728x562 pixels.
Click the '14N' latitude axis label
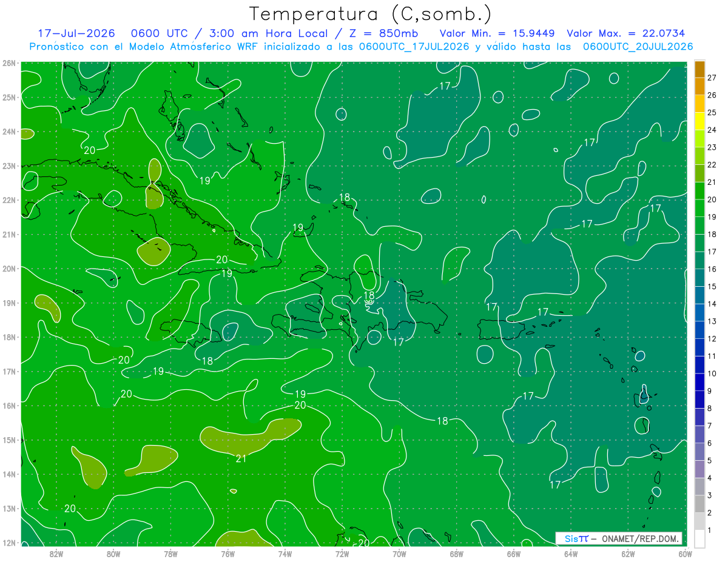tap(9, 474)
